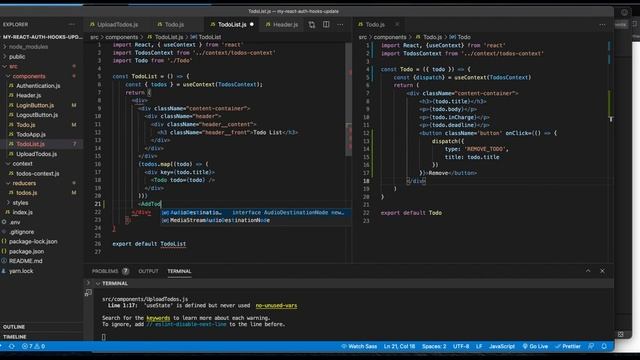This screenshot has width=640, height=360.
Task: Open left editor group more actions menu
Action: (340, 24)
